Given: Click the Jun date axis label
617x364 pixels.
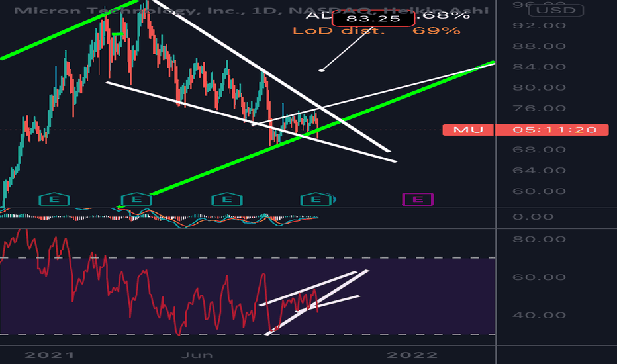Looking at the screenshot, I should [x=197, y=355].
